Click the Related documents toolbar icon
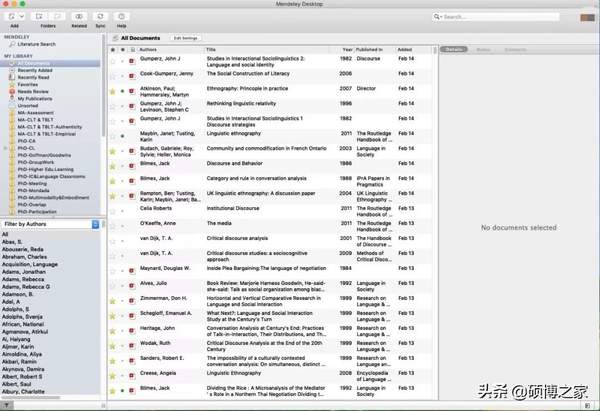Screen dimensions: 600x411 pyautogui.click(x=79, y=17)
